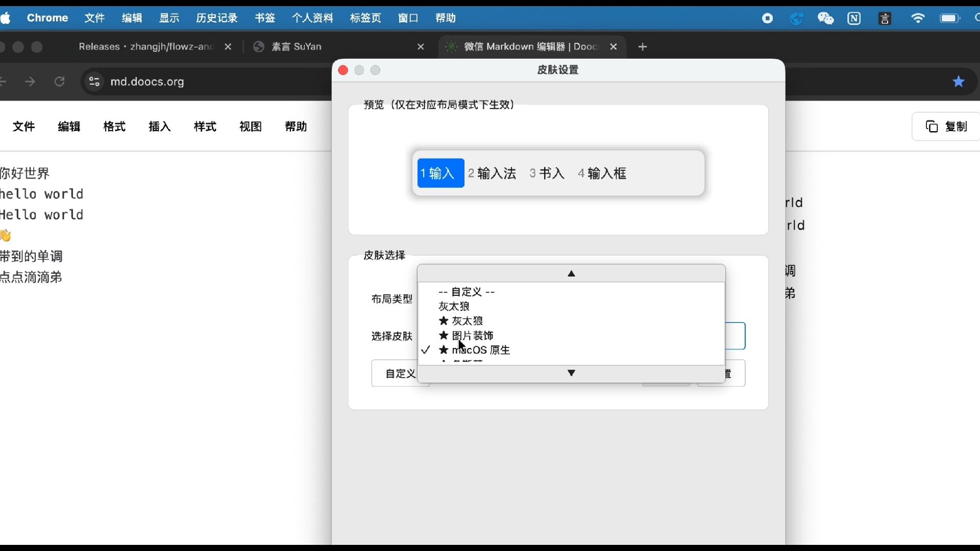Click the down arrow to scroll skin list
This screenshot has height=551, width=980.
[571, 373]
